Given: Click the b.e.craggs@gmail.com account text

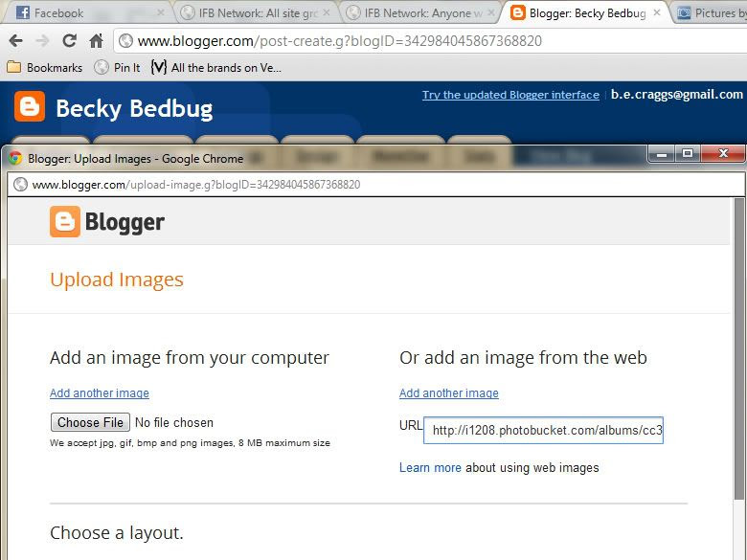Looking at the screenshot, I should tap(677, 94).
